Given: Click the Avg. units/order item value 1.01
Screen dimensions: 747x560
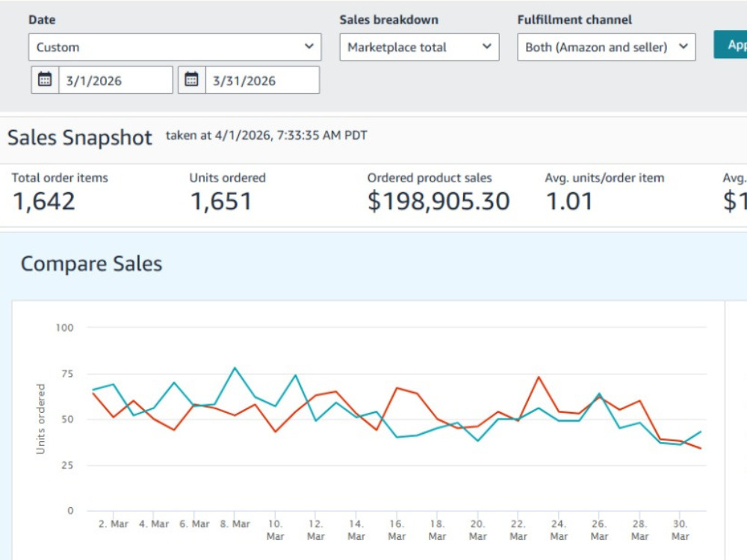Looking at the screenshot, I should point(569,202).
